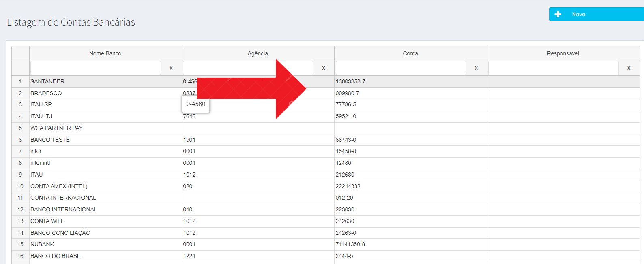Image resolution: width=644 pixels, height=264 pixels.
Task: Clear the Nome Banco filter with x
Action: 171,68
